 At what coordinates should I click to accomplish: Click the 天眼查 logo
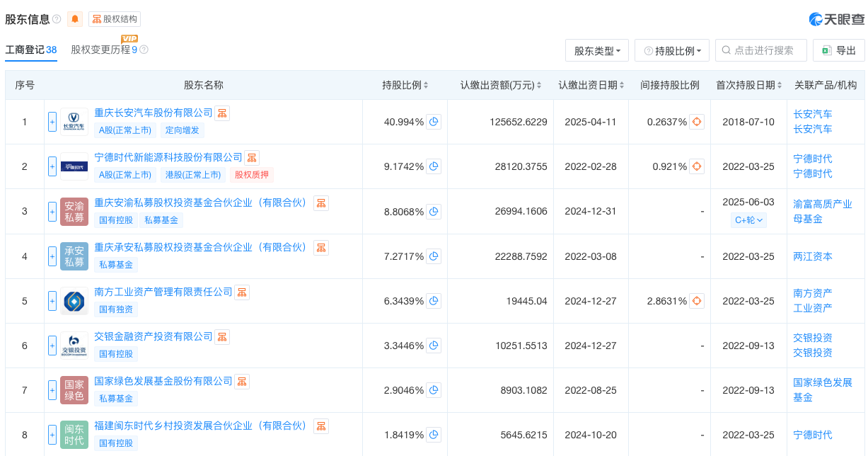pyautogui.click(x=836, y=19)
